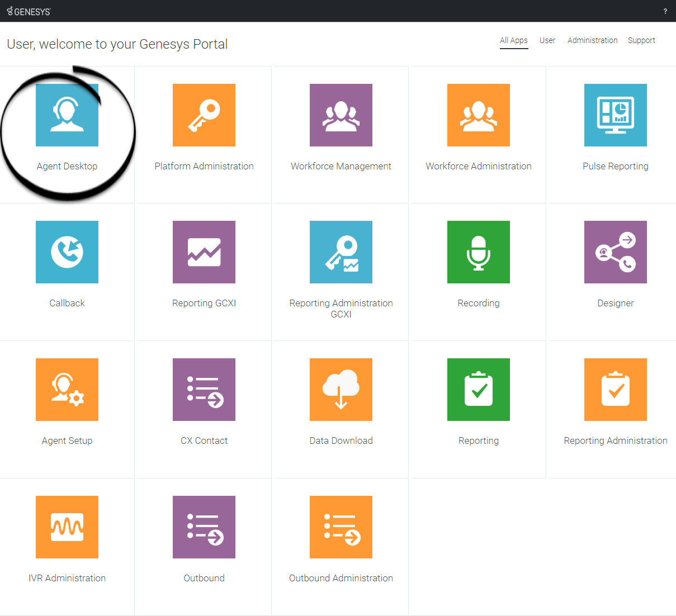Click the Recording label text
This screenshot has width=676, height=616.
tap(479, 303)
